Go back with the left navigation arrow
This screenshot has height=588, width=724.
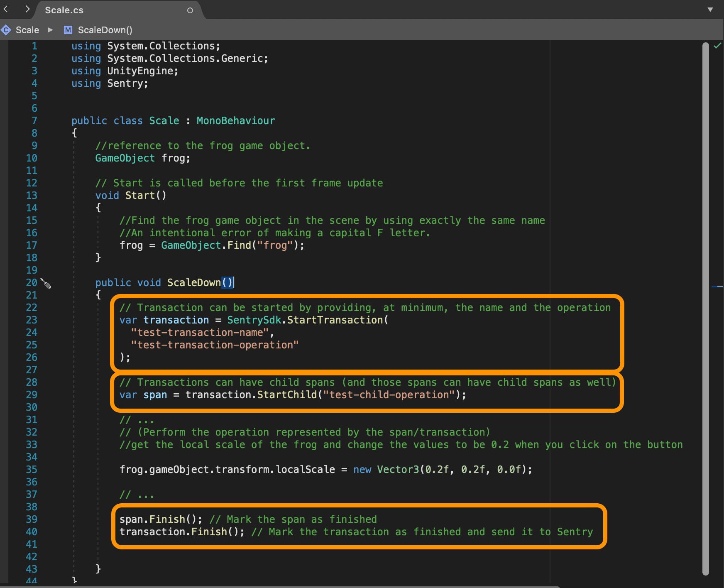pyautogui.click(x=6, y=9)
